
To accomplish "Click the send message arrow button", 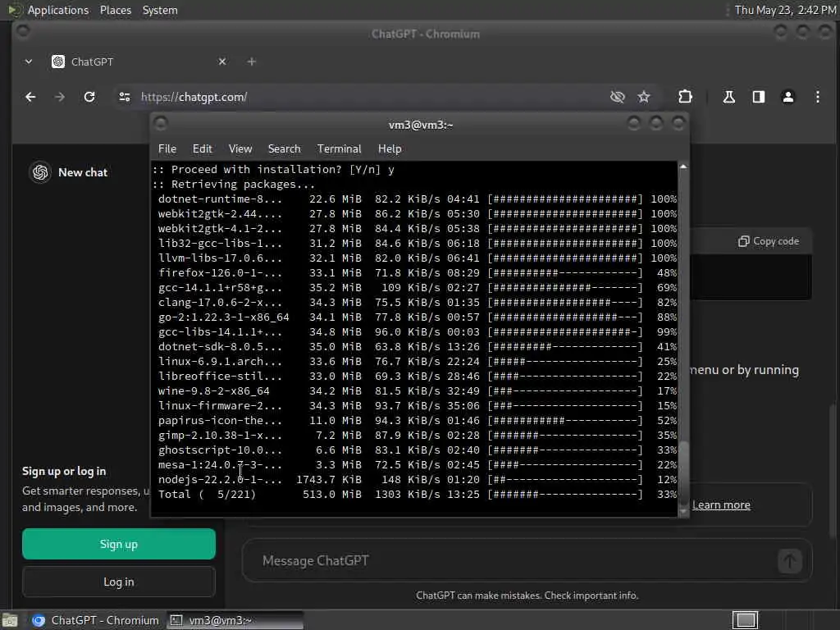I will (790, 561).
